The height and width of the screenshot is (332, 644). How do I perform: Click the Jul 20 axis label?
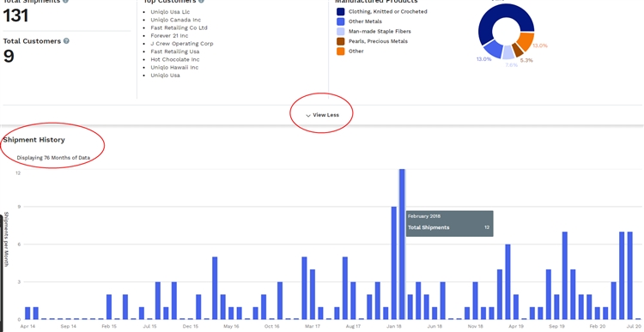(635, 327)
